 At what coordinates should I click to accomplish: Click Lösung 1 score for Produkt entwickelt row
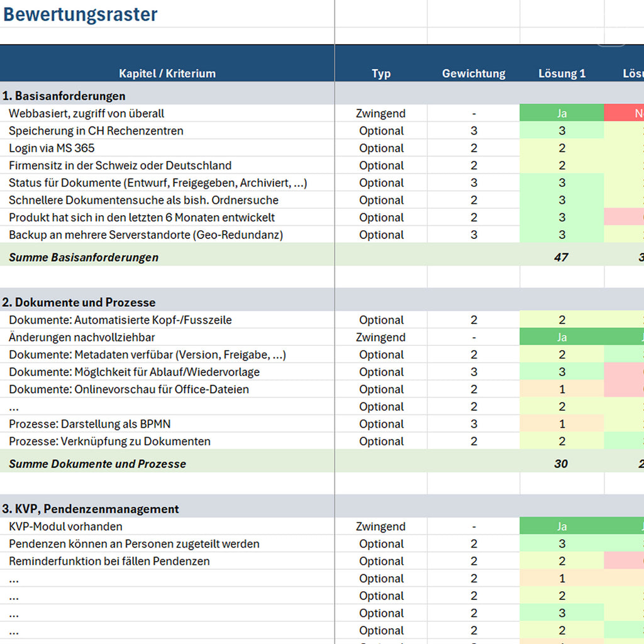click(x=562, y=217)
